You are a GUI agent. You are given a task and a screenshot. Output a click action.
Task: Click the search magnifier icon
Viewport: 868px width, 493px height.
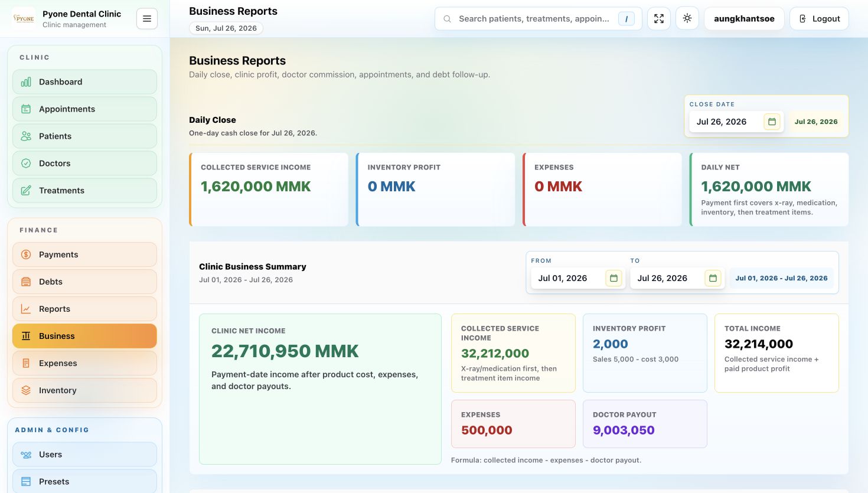[448, 19]
